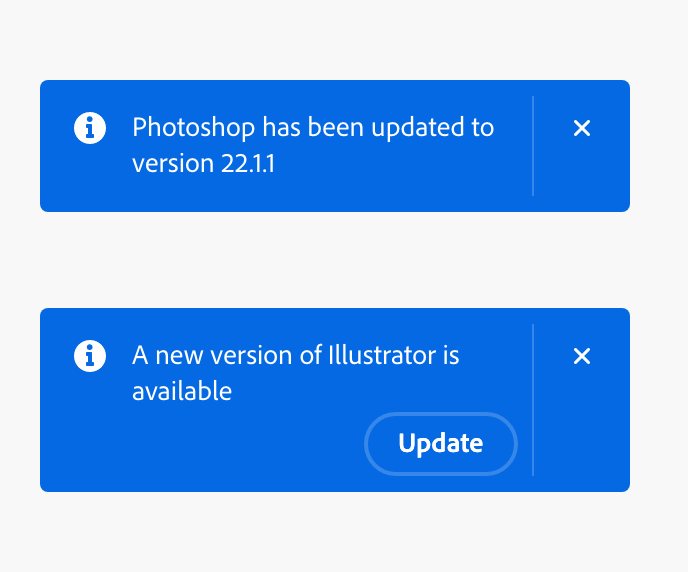
Task: Click the word "available" in the Illustrator toast
Action: point(182,391)
